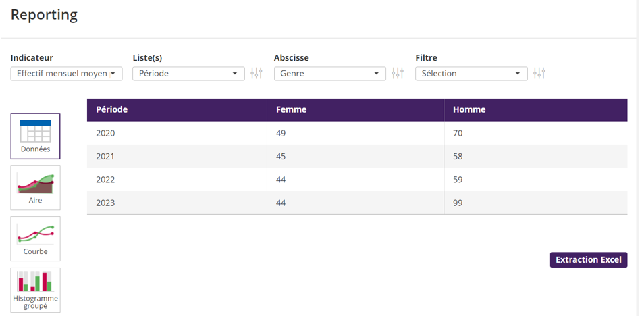Click the Homme value 99 cell
This screenshot has width=644, height=327.
tap(458, 203)
